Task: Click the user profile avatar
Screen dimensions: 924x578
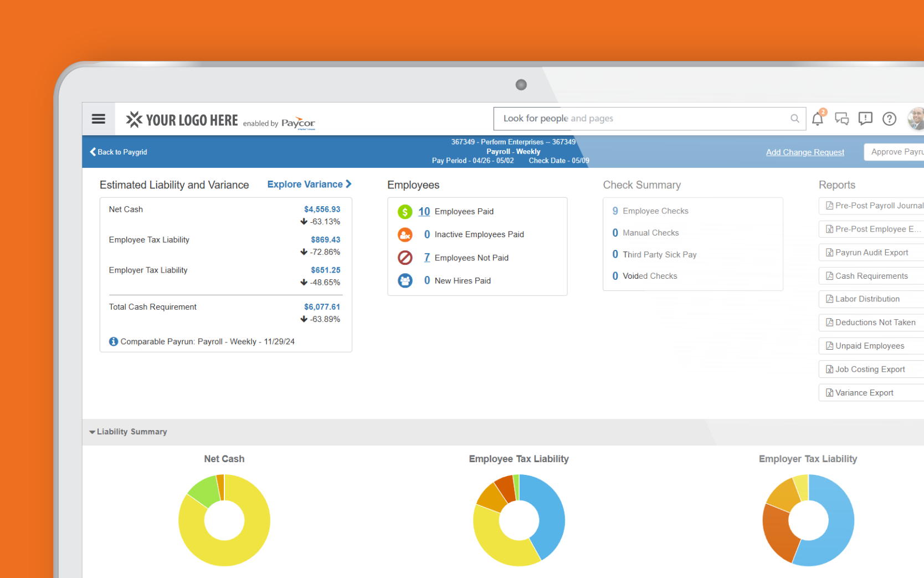Action: [916, 119]
